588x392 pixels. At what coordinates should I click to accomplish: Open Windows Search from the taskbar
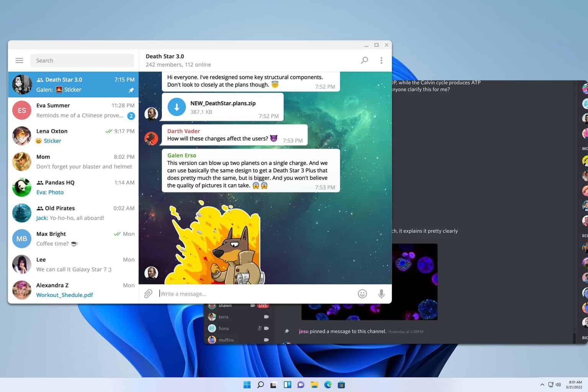[260, 385]
